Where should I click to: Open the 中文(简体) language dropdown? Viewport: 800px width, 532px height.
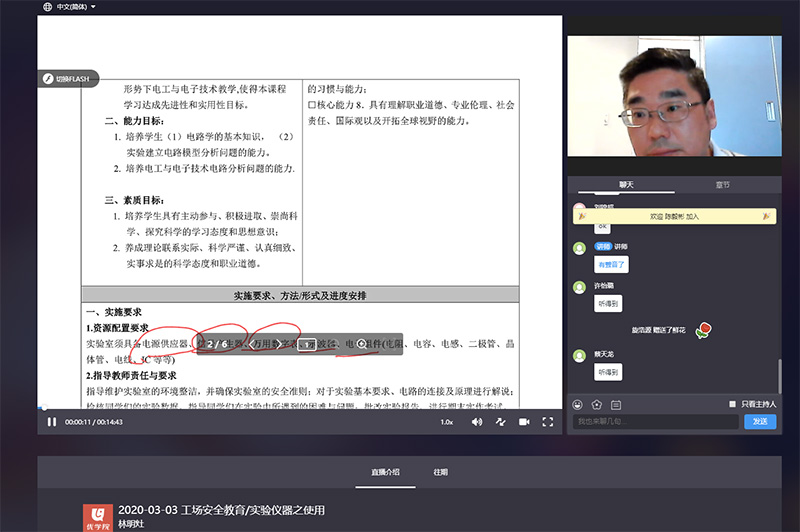click(70, 7)
